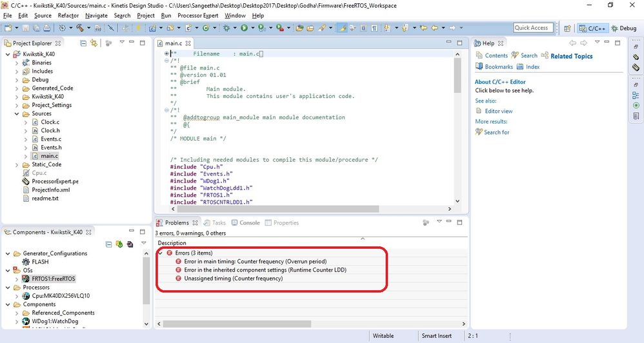Viewport: 644px width, 343px height.
Task: Switch to Debug perspective button
Action: click(x=624, y=28)
